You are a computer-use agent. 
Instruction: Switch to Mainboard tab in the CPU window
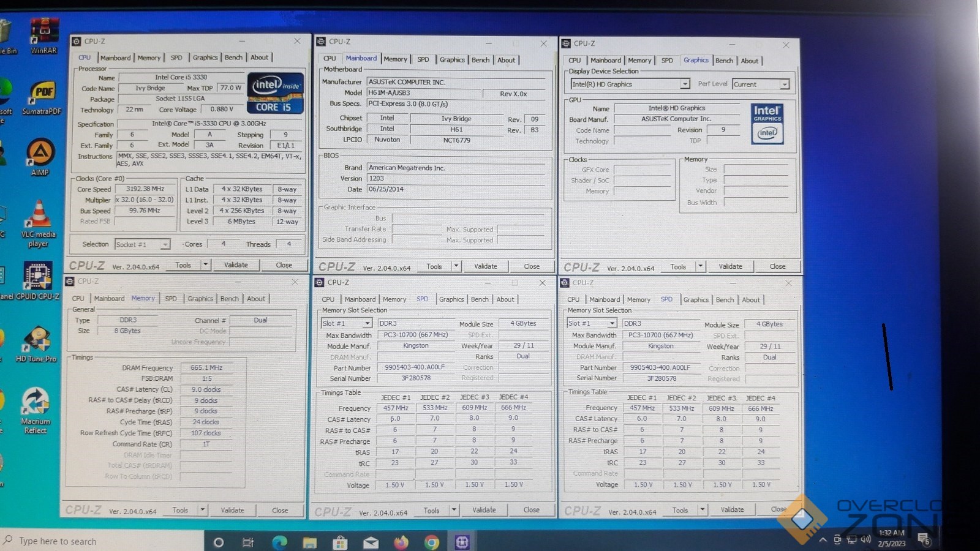click(115, 58)
